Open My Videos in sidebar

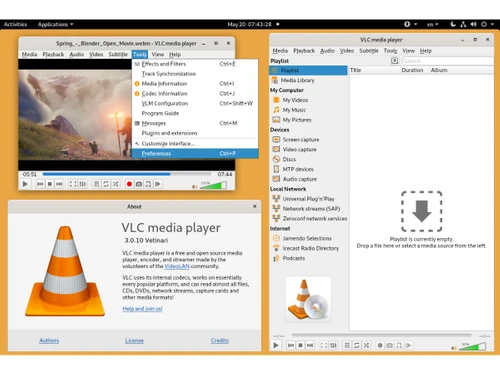click(x=308, y=100)
